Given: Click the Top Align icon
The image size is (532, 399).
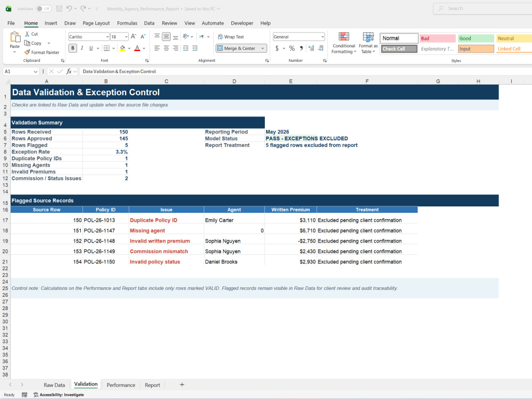Looking at the screenshot, I should 157,37.
